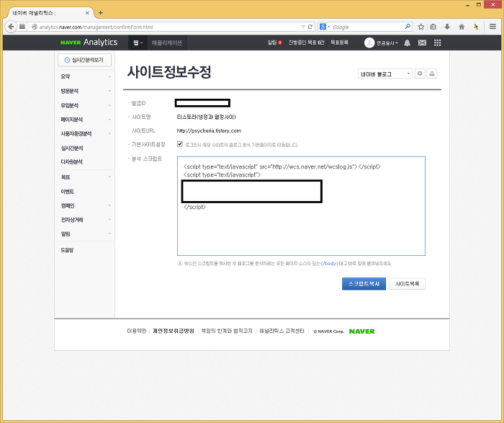Open the 진행중인 목표 0건 link

coord(306,43)
